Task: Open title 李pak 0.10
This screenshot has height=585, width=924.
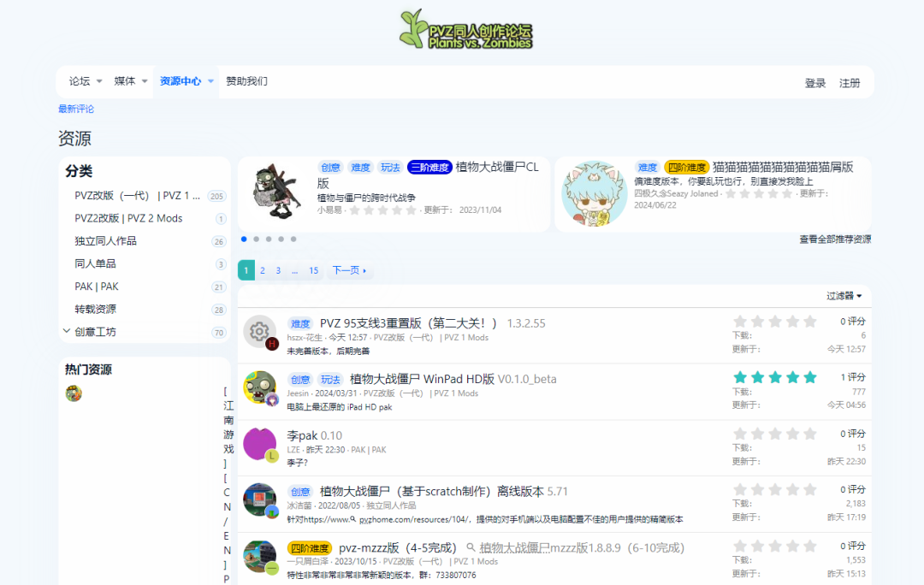Action: pos(314,436)
